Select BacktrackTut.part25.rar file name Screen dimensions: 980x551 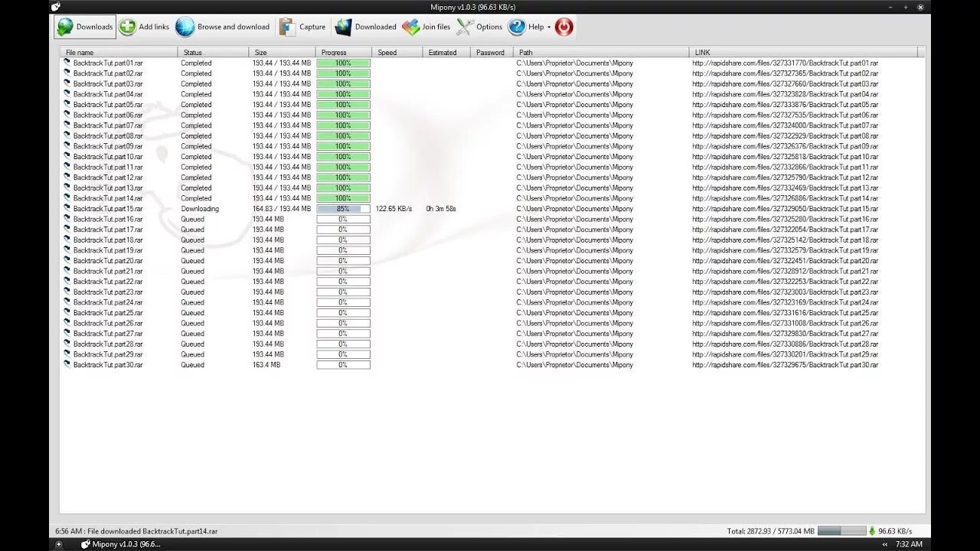tap(108, 313)
